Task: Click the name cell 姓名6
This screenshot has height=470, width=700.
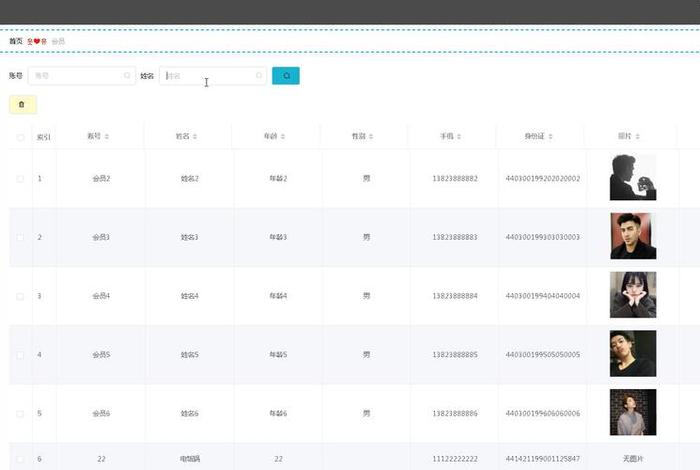Action: pos(189,414)
